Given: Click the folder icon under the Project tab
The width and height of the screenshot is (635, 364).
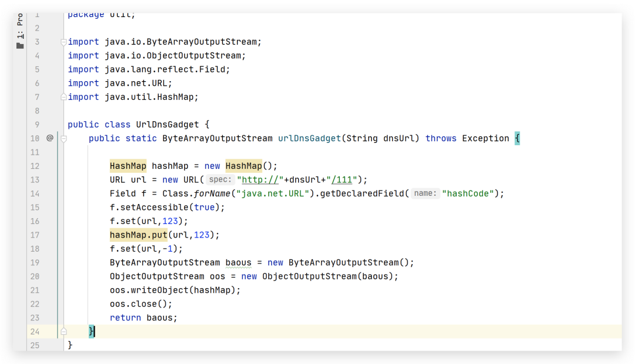Looking at the screenshot, I should (20, 46).
